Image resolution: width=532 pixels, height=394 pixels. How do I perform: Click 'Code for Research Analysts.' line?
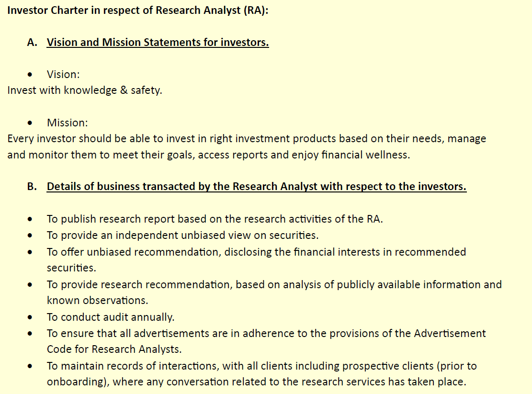[114, 349]
